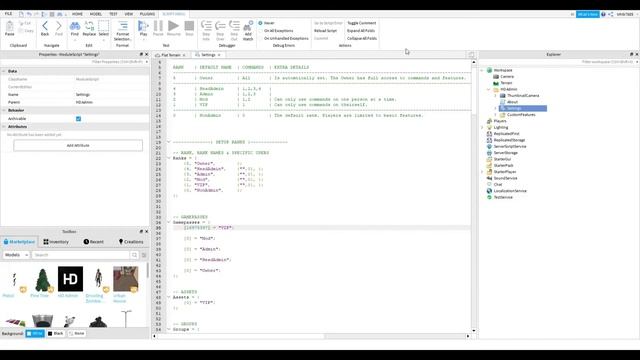Viewport: 640px width, 360px height.
Task: Collapse the Data properties section
Action: 4,71
